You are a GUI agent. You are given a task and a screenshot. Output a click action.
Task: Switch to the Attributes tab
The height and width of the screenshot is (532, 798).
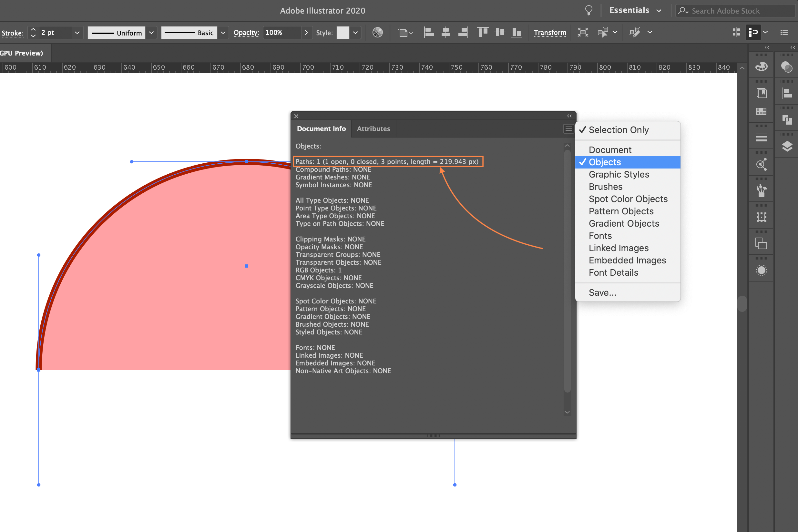(373, 128)
